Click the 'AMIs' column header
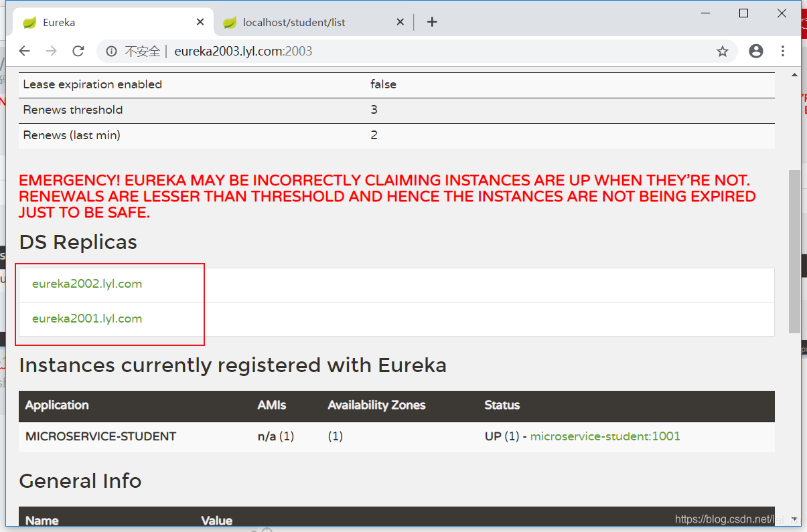 click(272, 405)
